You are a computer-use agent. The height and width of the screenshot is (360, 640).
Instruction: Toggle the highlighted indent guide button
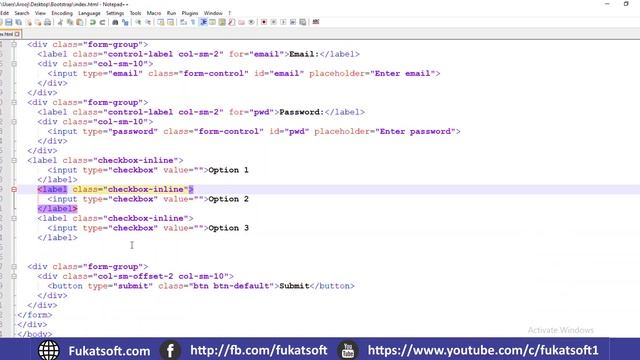click(203, 22)
